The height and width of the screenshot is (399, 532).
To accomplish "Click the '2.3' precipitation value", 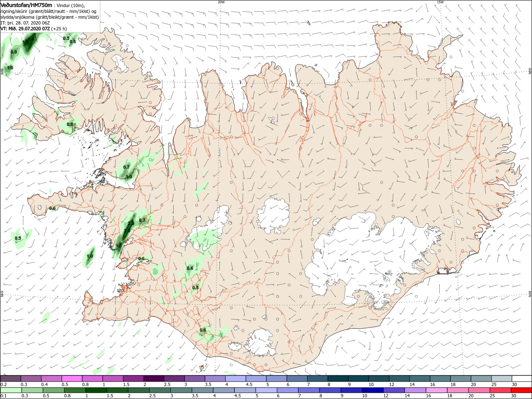I will [x=131, y=224].
